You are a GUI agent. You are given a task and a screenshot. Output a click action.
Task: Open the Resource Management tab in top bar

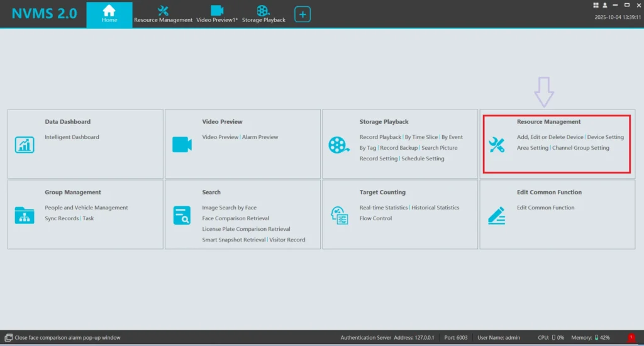[163, 14]
